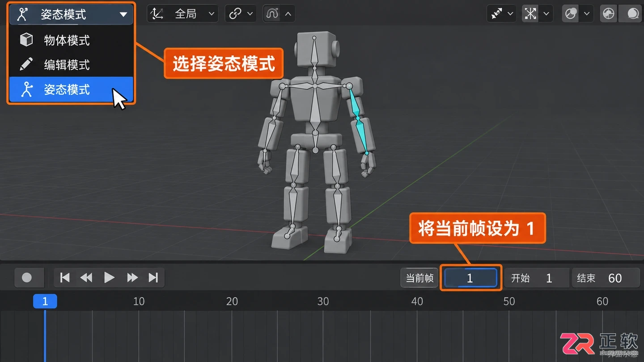
Task: Click frame 10 on the timeline ruler
Action: coord(139,301)
